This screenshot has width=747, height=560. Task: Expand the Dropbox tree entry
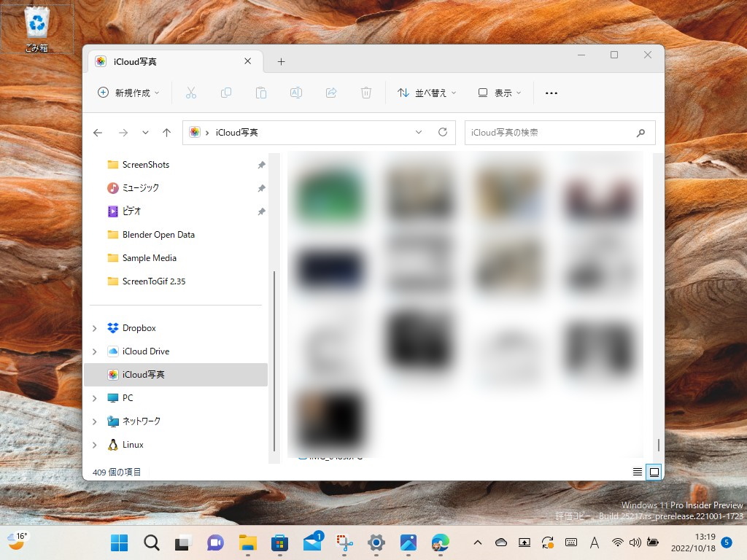pyautogui.click(x=93, y=327)
